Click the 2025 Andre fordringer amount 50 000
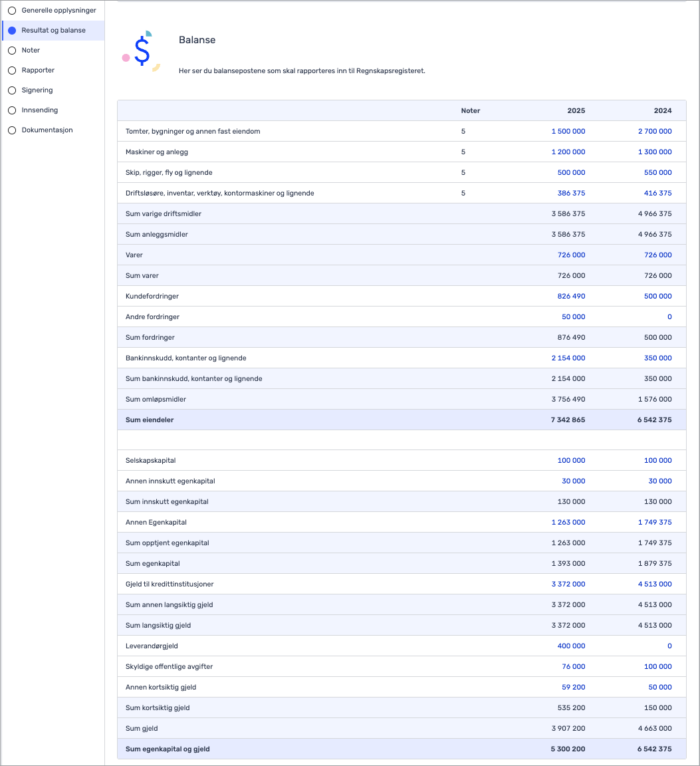 coord(573,317)
